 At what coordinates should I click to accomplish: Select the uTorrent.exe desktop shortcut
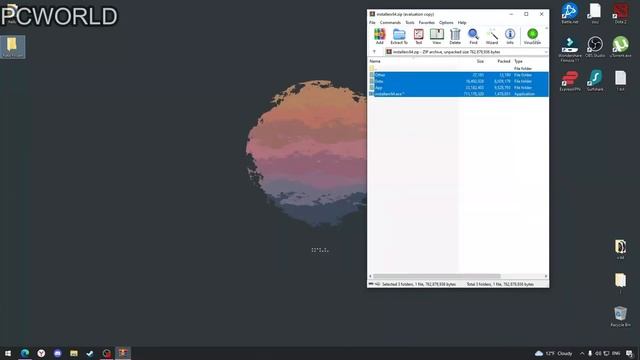620,47
